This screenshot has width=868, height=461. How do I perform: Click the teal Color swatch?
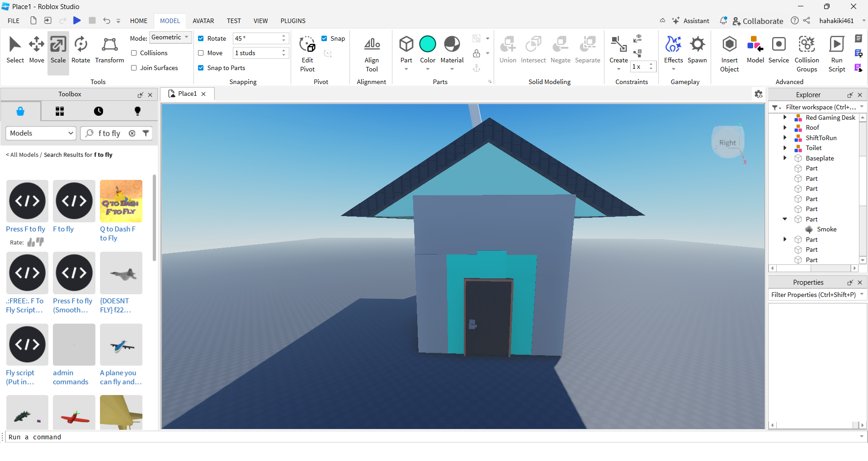[x=428, y=44]
